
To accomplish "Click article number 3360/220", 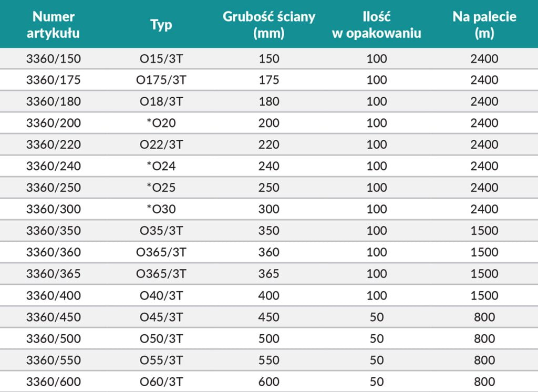I will pyautogui.click(x=54, y=145).
